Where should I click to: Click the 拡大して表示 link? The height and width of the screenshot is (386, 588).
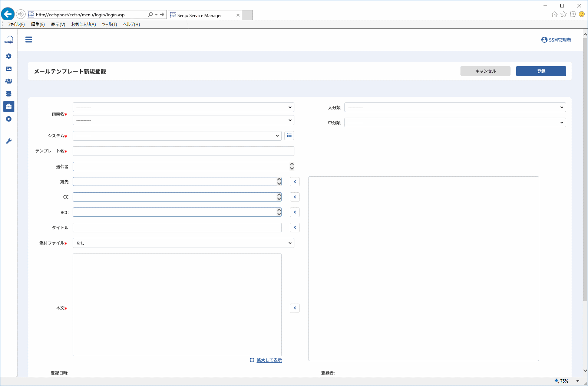pos(269,360)
